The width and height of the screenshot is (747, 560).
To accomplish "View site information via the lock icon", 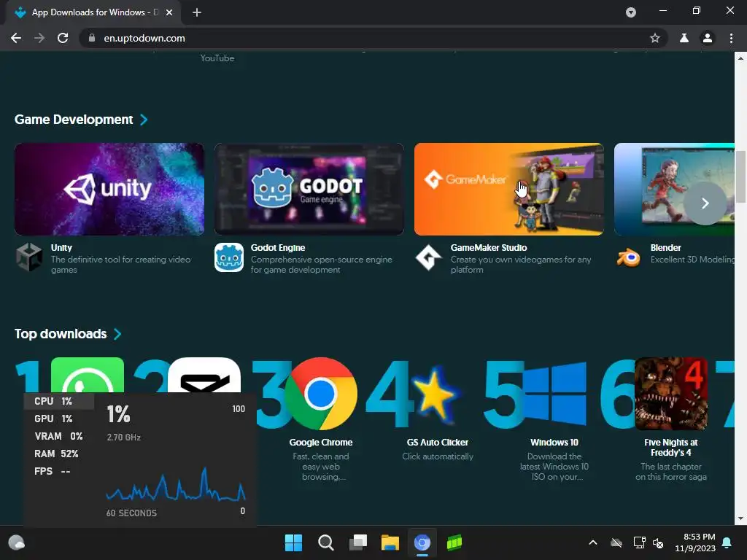I will click(92, 38).
